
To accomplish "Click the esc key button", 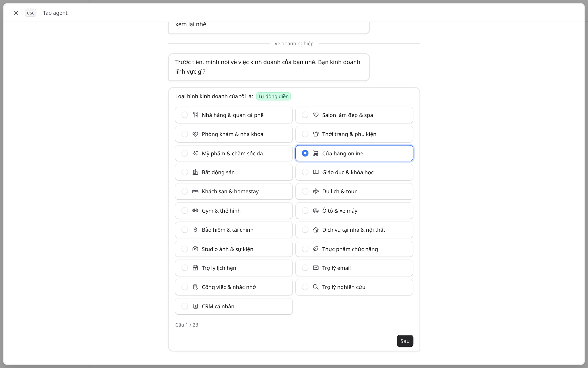I will (x=30, y=13).
